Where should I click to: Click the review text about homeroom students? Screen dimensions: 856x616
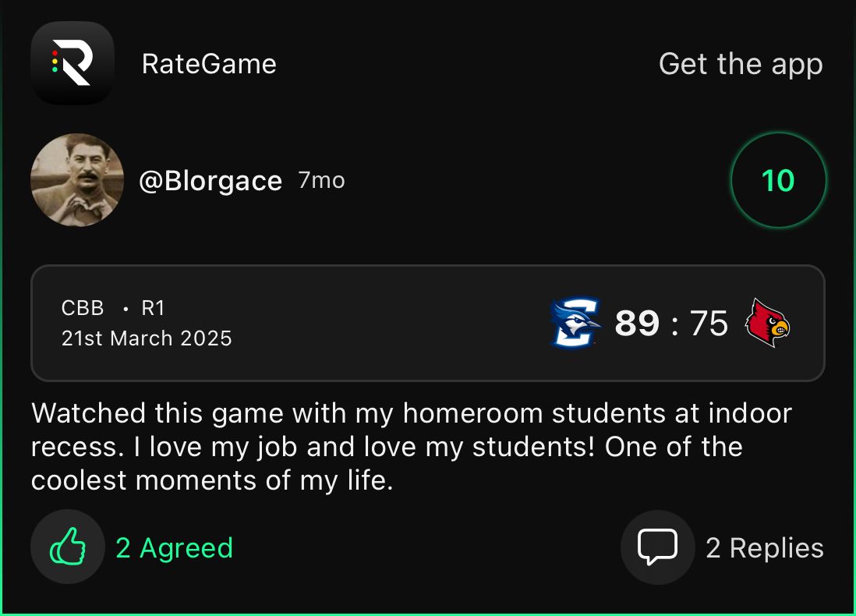(411, 447)
